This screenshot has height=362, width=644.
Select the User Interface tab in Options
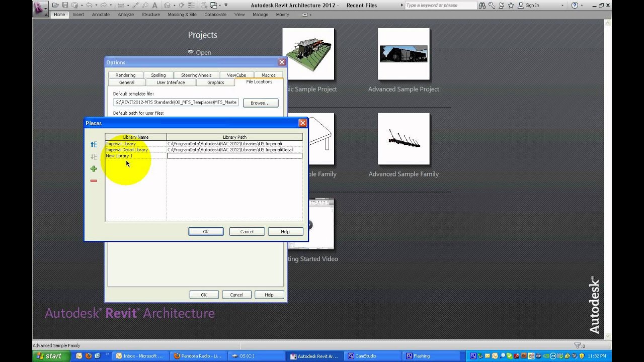(x=171, y=82)
